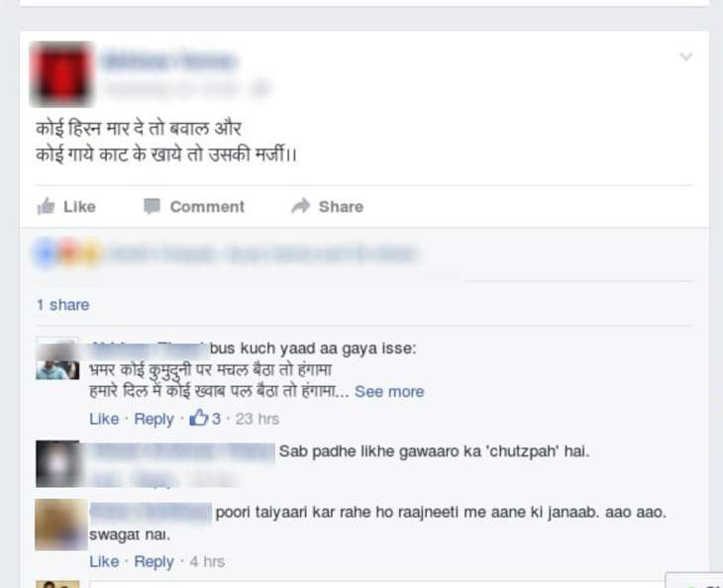Open the blurred reaction emoji icons summary

pos(67,253)
